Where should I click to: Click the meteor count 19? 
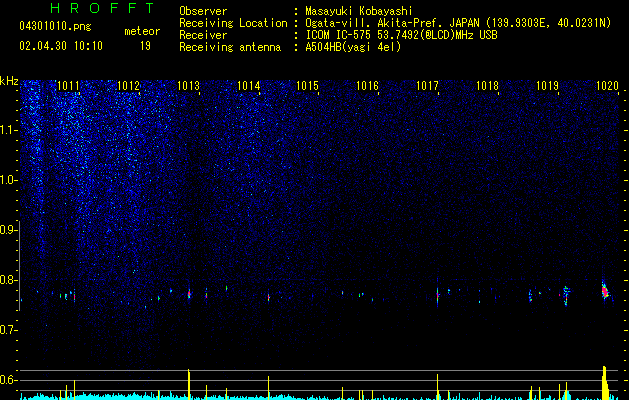coord(145,46)
